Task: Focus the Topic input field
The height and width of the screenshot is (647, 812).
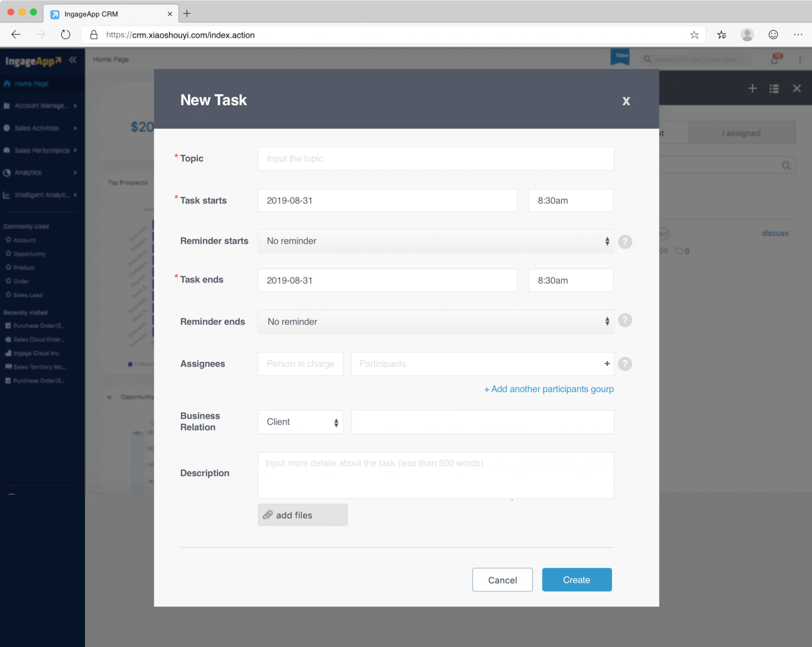Action: (436, 158)
